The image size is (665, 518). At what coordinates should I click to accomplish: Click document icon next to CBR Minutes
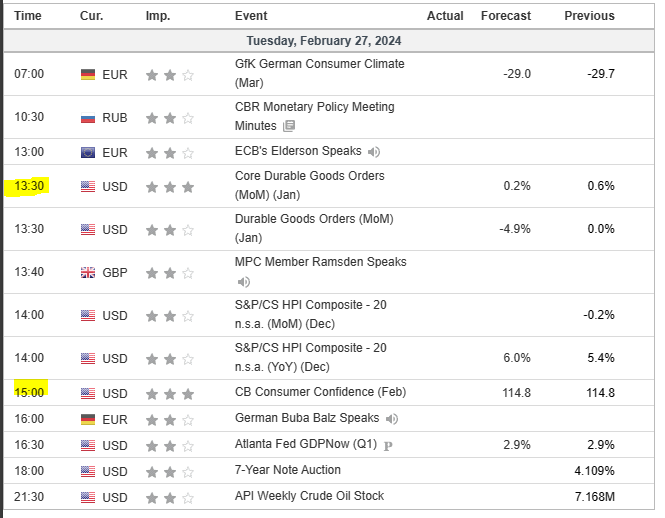click(289, 126)
